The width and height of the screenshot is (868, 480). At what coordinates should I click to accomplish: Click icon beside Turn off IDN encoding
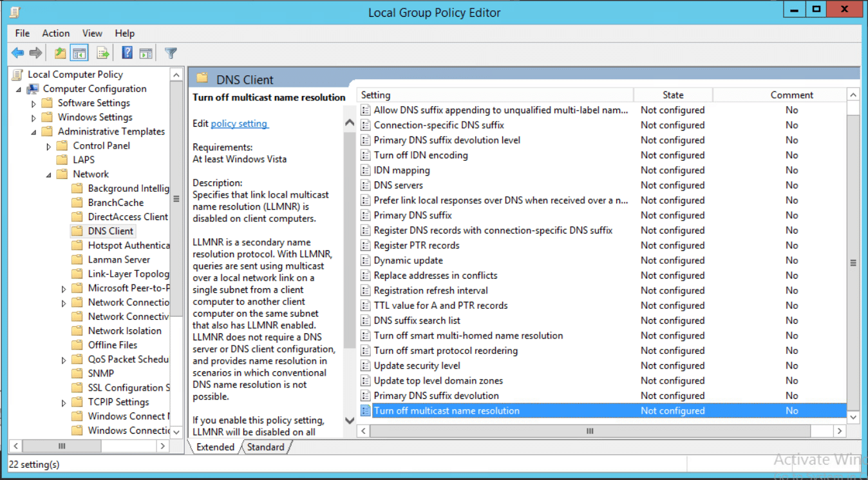[x=366, y=155]
